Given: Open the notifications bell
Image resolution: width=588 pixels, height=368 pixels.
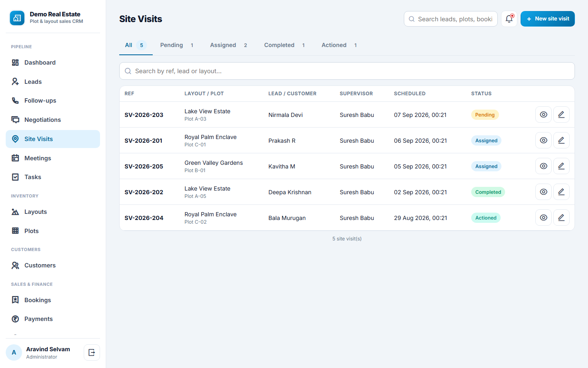Looking at the screenshot, I should pyautogui.click(x=509, y=19).
